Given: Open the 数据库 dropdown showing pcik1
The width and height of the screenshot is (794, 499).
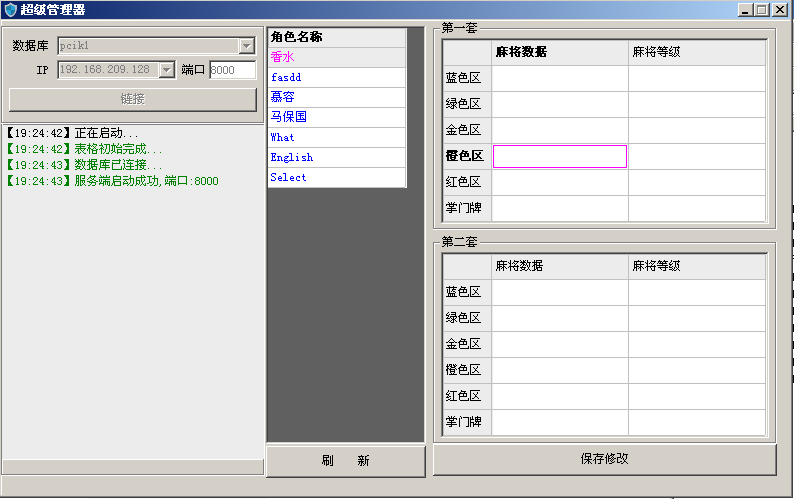Looking at the screenshot, I should (246, 46).
